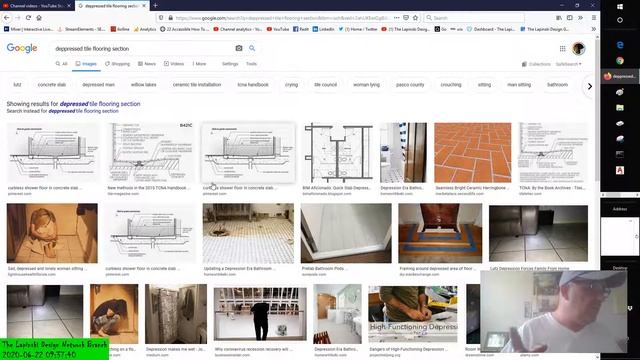The width and height of the screenshot is (640, 360).
Task: Switch to the Shopping results tab
Action: (117, 64)
